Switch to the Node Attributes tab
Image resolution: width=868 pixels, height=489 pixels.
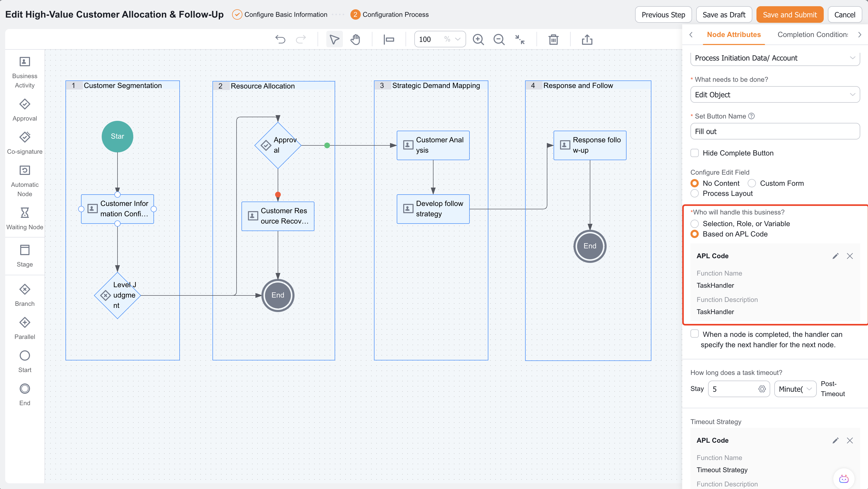pyautogui.click(x=733, y=34)
